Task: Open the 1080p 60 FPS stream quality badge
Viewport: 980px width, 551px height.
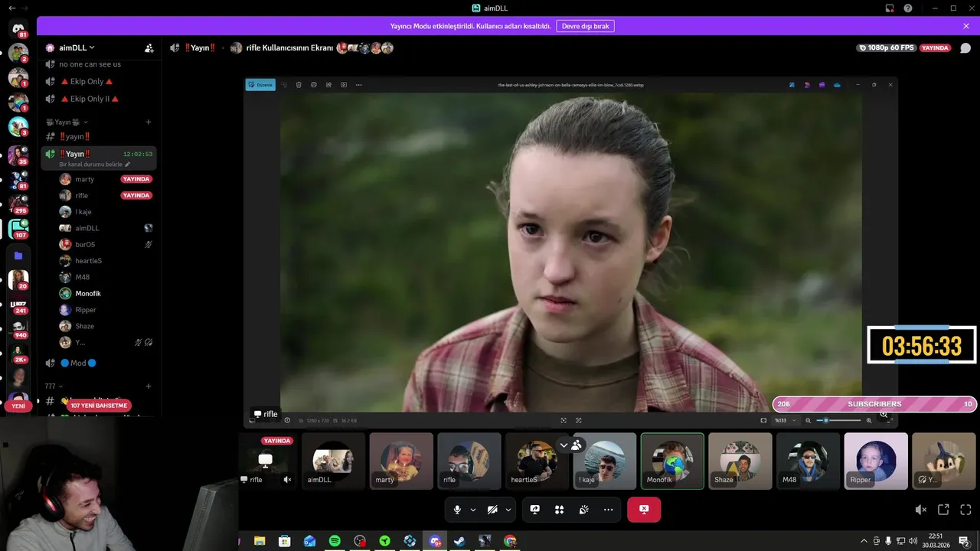Action: pos(887,47)
